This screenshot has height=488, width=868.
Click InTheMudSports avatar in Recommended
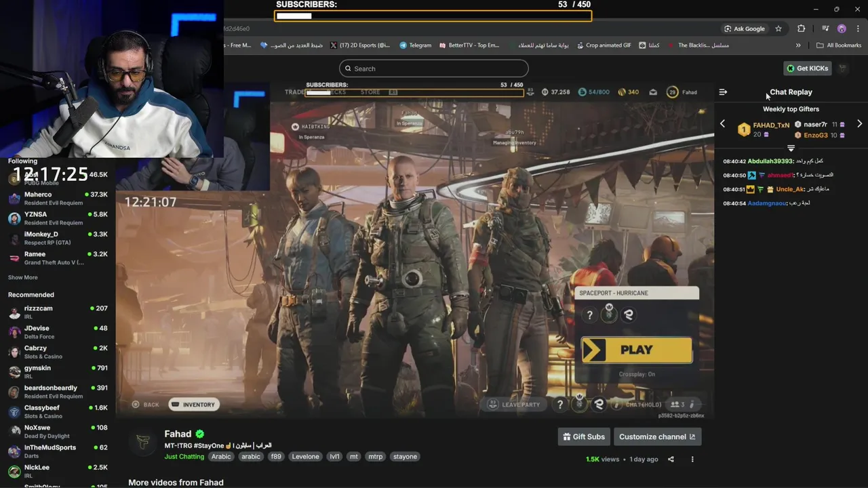[x=14, y=451]
